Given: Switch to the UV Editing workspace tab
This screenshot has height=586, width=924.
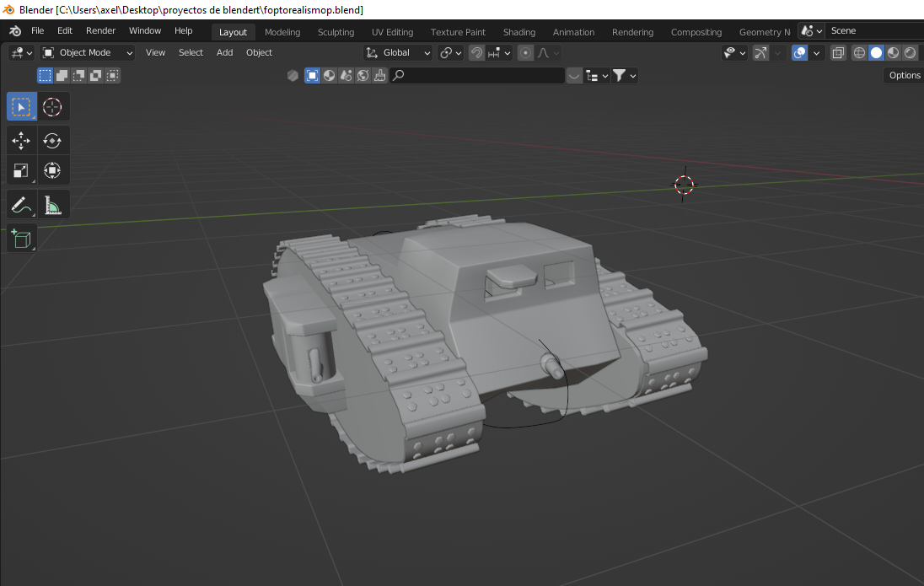Looking at the screenshot, I should pos(393,32).
